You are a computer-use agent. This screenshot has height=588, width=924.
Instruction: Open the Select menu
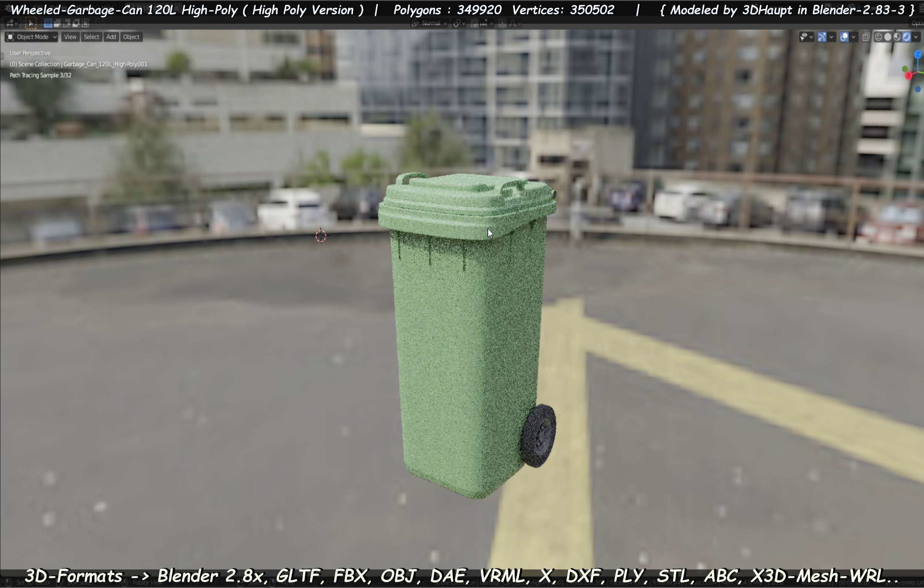(x=91, y=37)
